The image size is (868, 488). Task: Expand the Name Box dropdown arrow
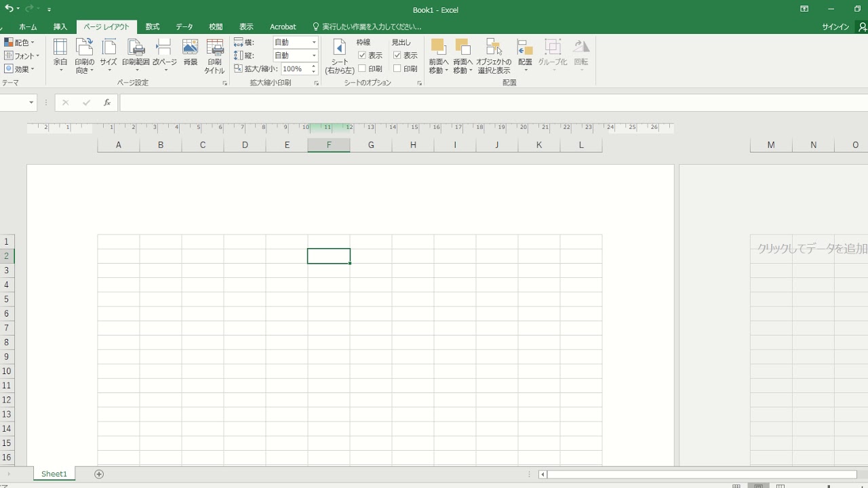pyautogui.click(x=31, y=102)
